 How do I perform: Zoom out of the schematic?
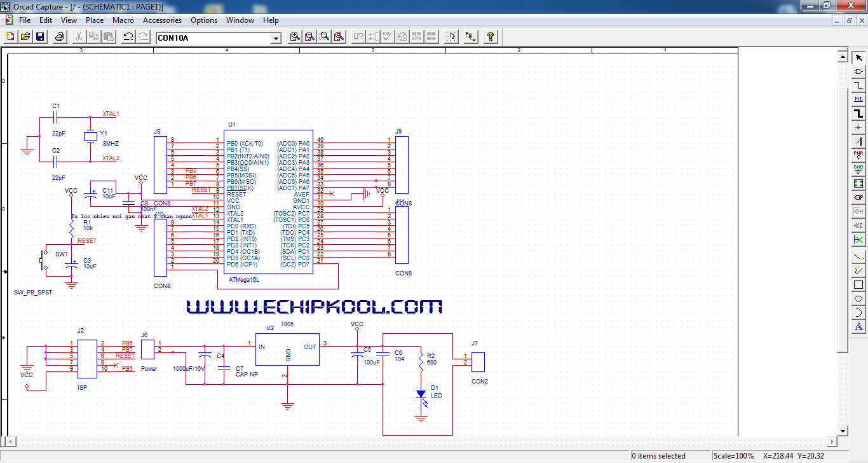click(309, 37)
